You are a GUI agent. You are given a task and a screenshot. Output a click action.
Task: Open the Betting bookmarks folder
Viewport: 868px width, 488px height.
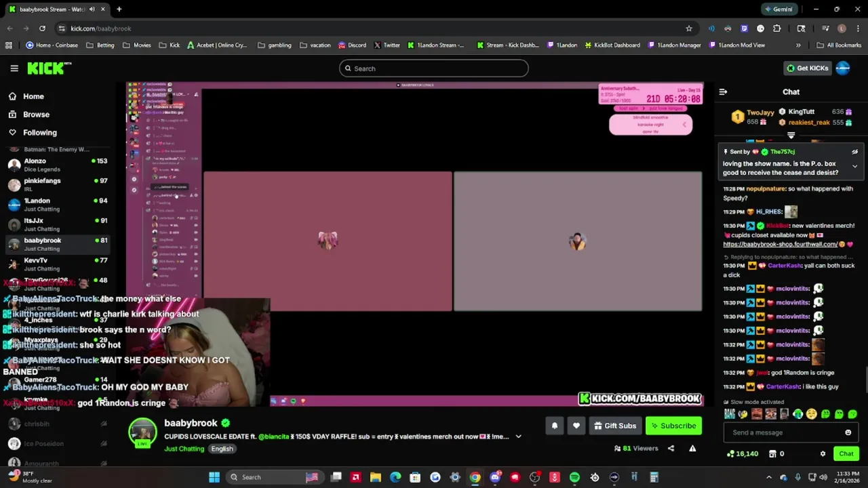(100, 45)
